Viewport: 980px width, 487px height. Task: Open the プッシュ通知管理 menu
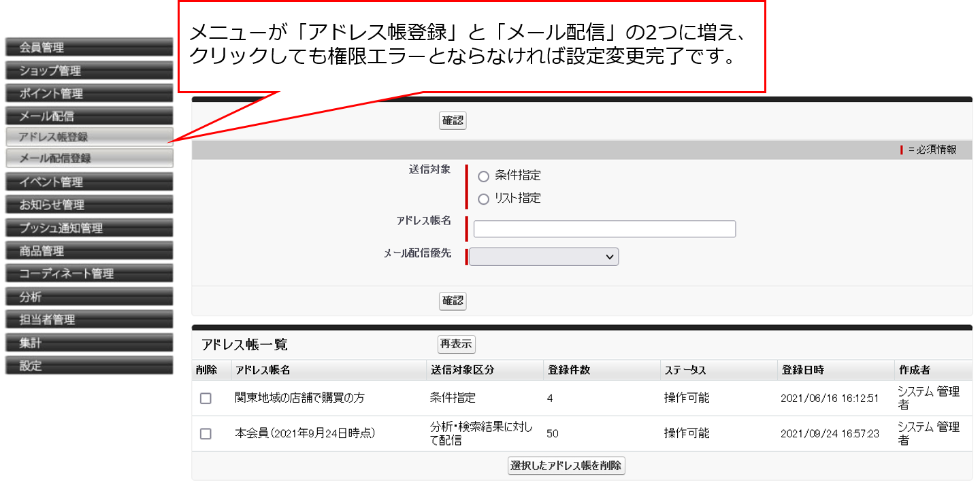pyautogui.click(x=88, y=229)
